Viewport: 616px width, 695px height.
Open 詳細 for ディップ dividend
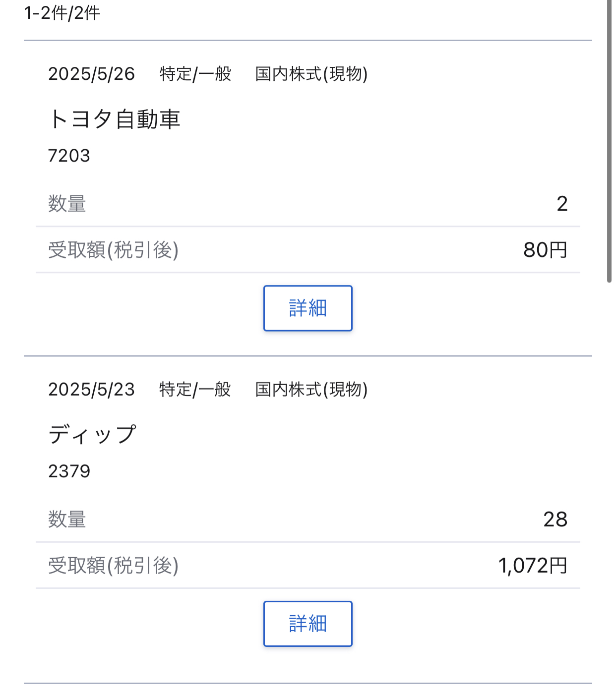coord(308,624)
